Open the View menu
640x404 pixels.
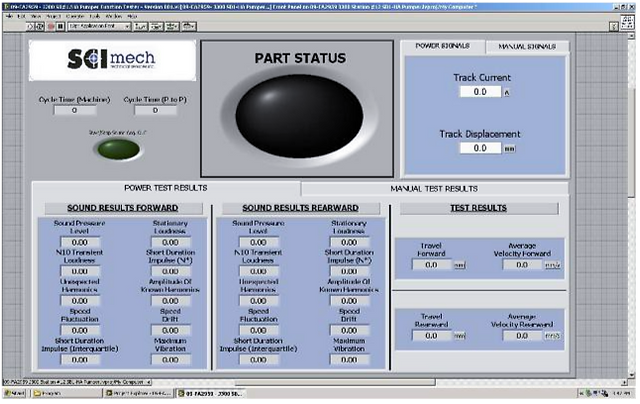[36, 16]
